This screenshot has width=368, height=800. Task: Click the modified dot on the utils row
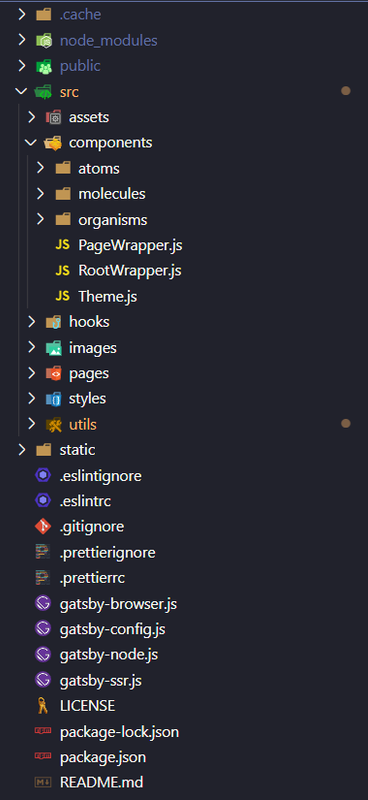(x=346, y=423)
